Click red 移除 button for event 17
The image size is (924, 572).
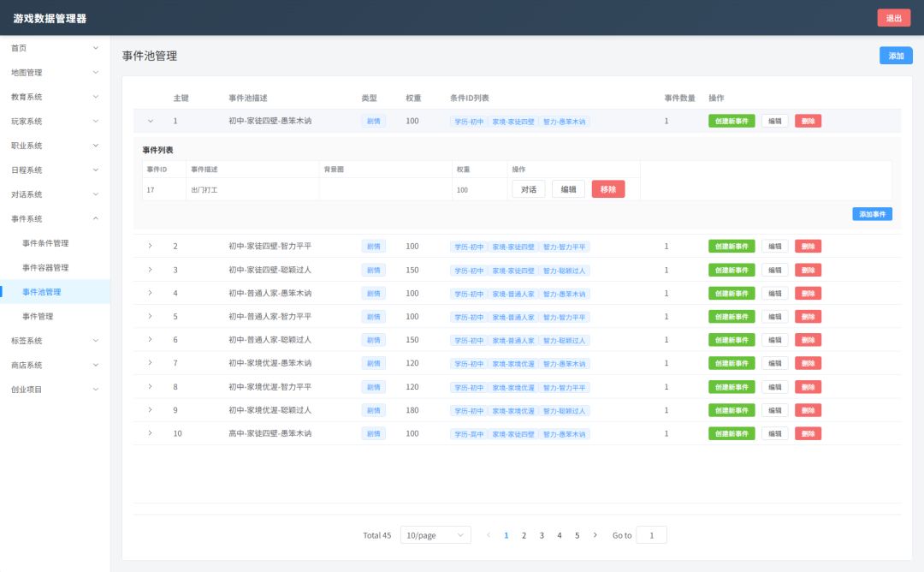608,189
